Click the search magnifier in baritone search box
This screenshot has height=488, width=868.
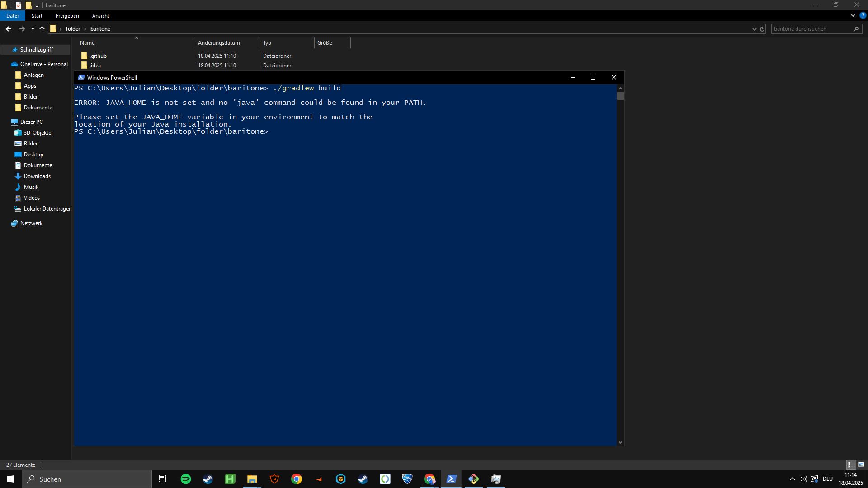[856, 29]
